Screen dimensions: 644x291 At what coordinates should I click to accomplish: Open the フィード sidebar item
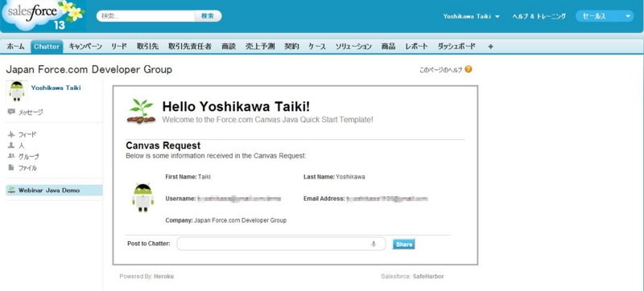coord(27,134)
